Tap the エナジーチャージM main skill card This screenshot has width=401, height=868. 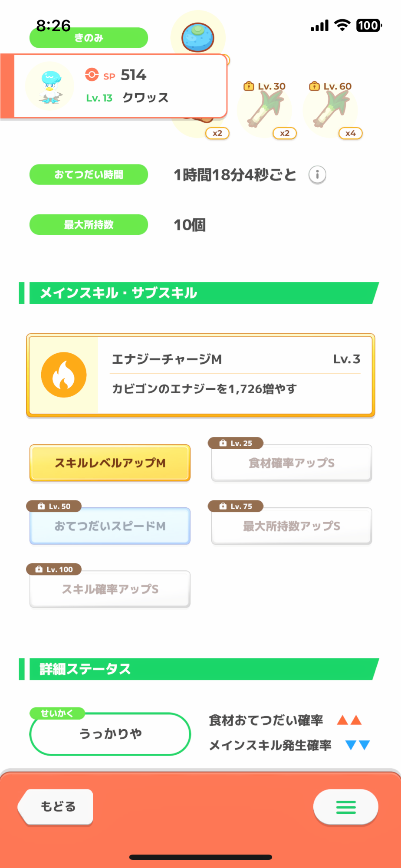pos(234,375)
